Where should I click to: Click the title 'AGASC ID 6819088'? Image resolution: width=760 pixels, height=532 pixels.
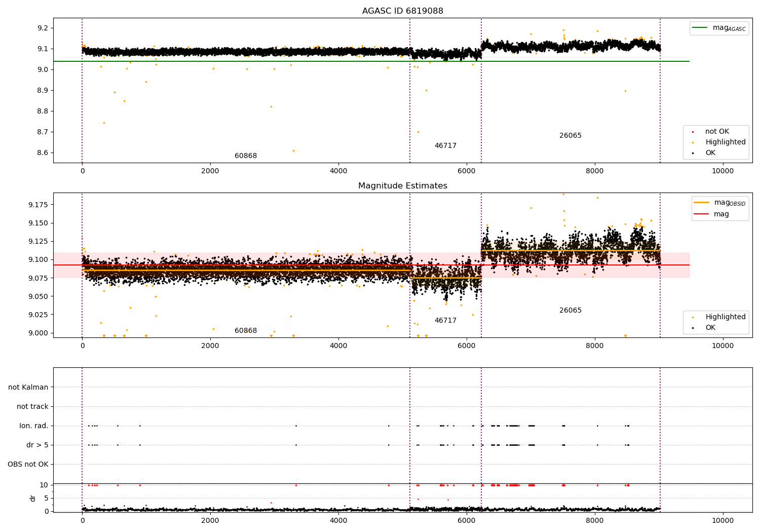click(402, 11)
